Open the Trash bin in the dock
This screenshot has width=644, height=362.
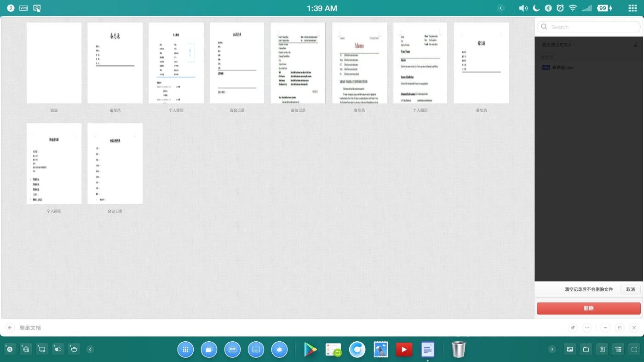coord(458,350)
